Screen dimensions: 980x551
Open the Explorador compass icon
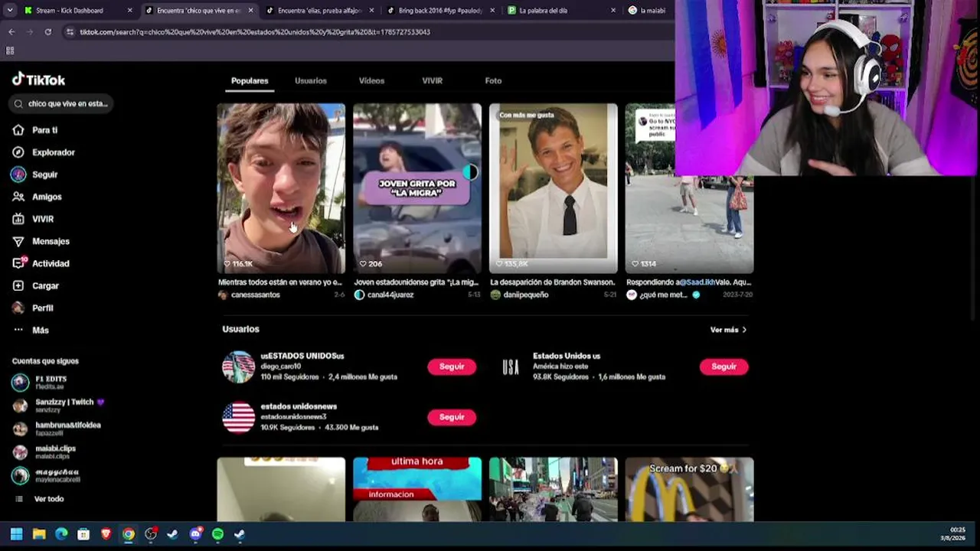point(18,152)
